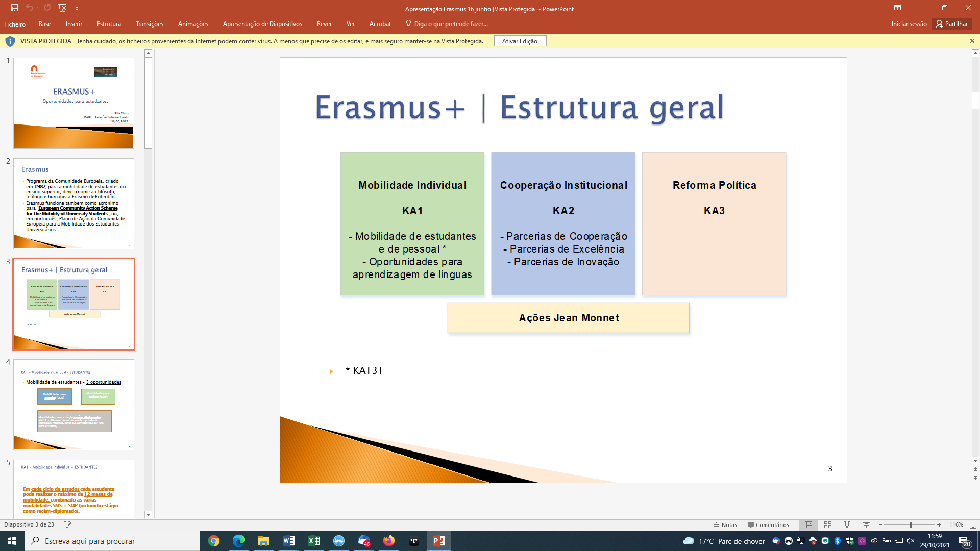
Task: Open the Ficheiro menu
Action: (x=15, y=24)
